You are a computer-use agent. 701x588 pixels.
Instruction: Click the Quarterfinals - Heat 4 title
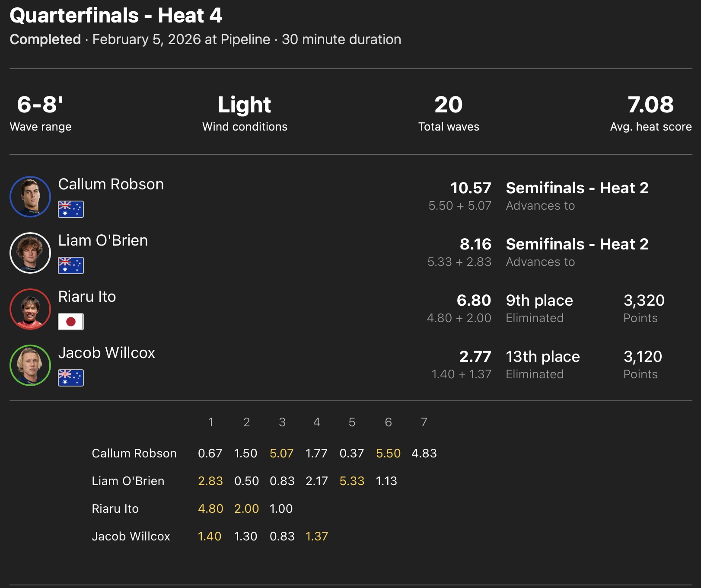[116, 16]
